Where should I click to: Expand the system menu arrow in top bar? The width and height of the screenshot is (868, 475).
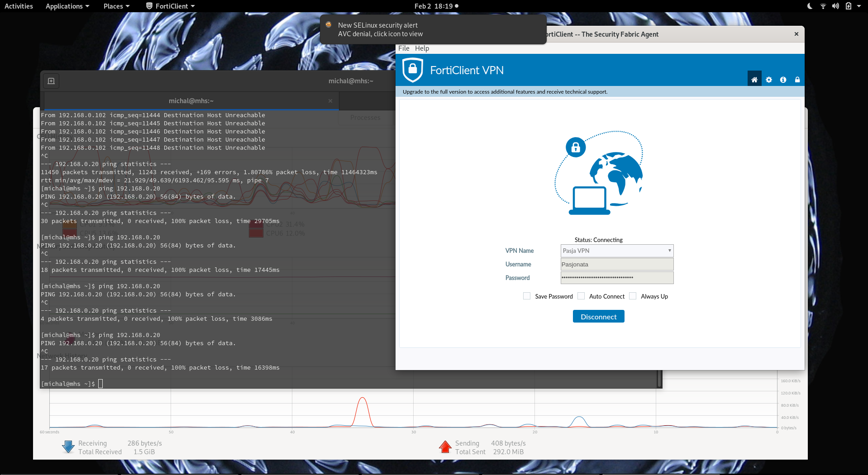click(859, 6)
